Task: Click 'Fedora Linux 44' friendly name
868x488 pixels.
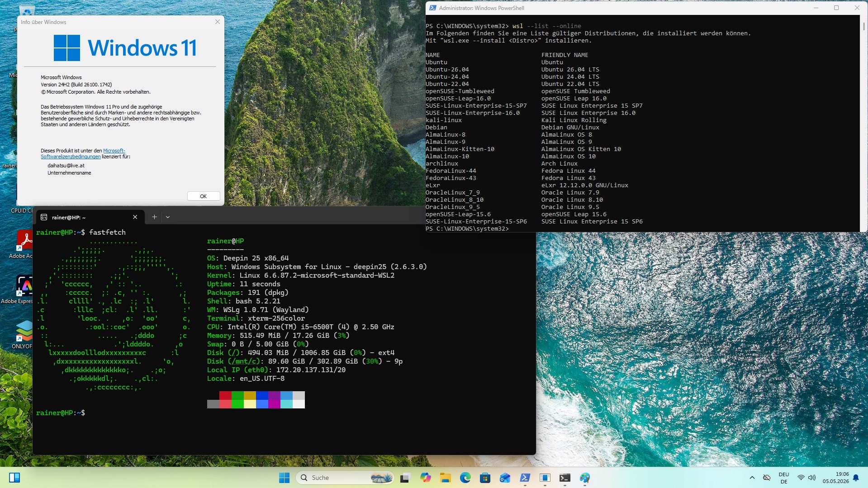Action: (568, 171)
